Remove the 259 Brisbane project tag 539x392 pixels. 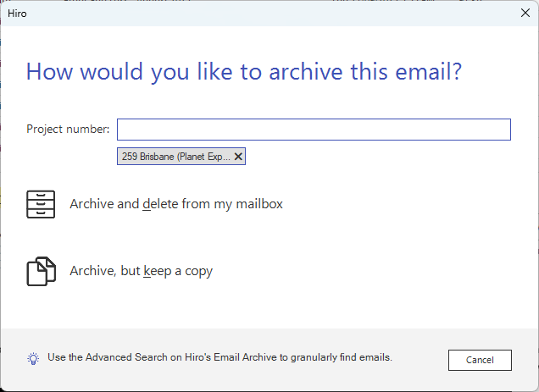(238, 157)
